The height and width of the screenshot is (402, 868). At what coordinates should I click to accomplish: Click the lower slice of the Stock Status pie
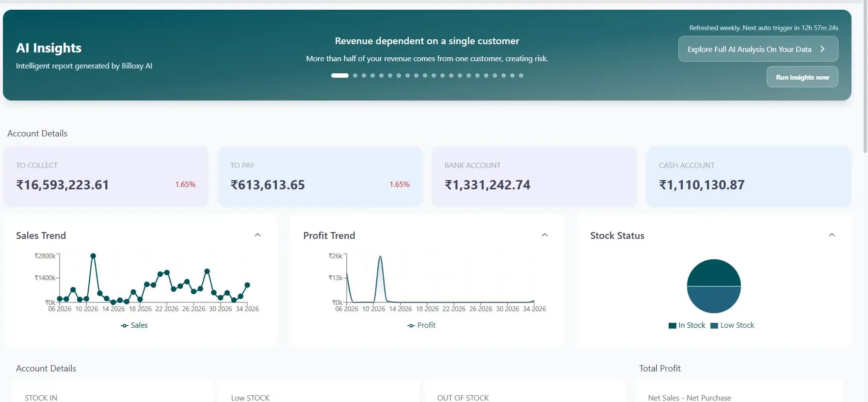click(714, 300)
